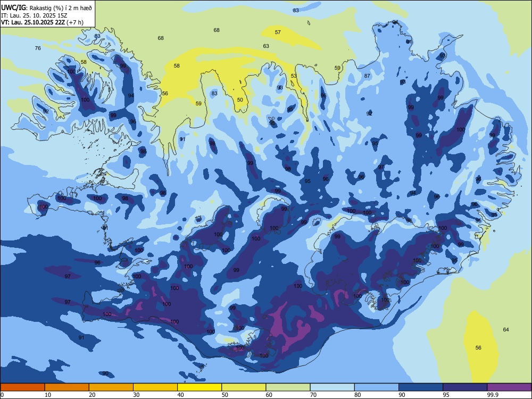The height and width of the screenshot is (399, 532).
Task: Click the legend scale label '20'
Action: [x=92, y=395]
